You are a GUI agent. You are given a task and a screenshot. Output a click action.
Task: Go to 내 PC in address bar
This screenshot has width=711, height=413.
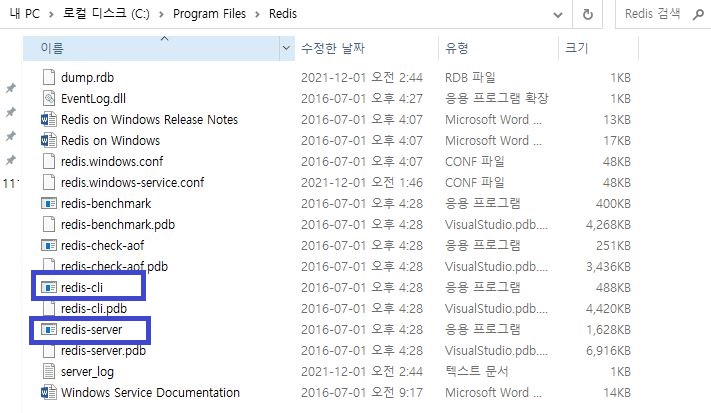24,14
